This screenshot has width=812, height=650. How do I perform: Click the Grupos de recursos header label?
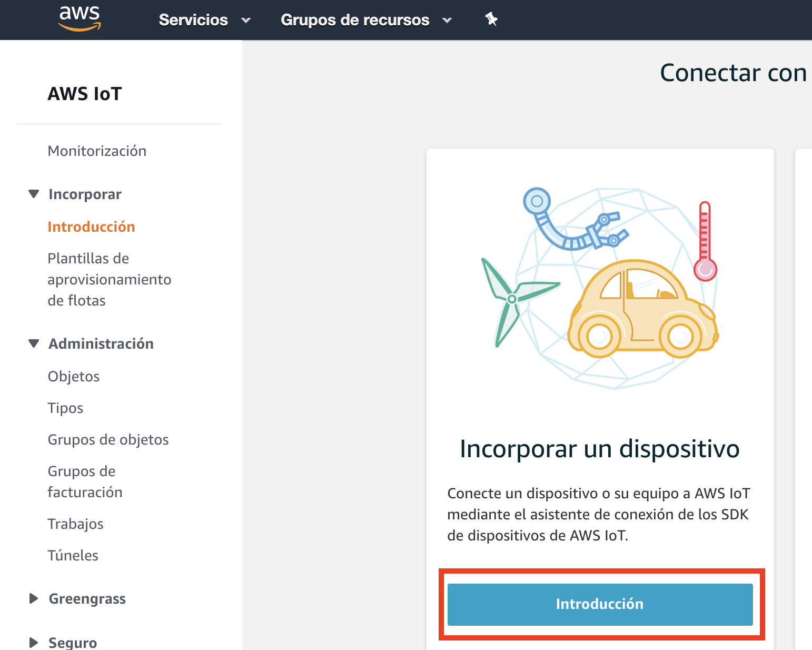pyautogui.click(x=355, y=20)
